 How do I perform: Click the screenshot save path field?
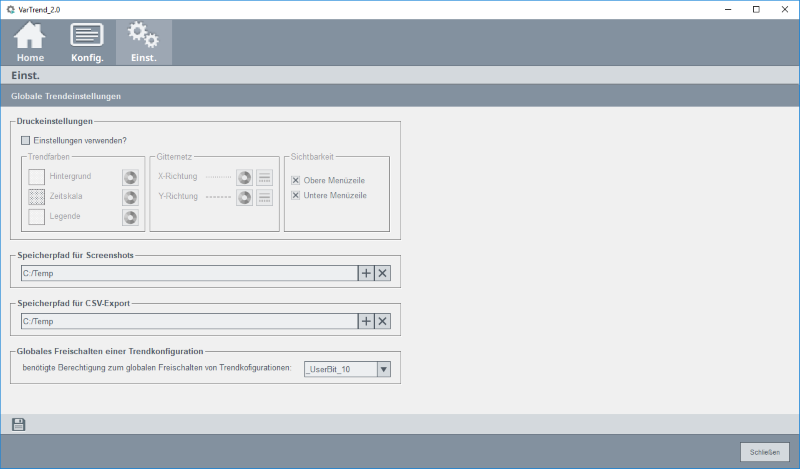click(x=189, y=273)
